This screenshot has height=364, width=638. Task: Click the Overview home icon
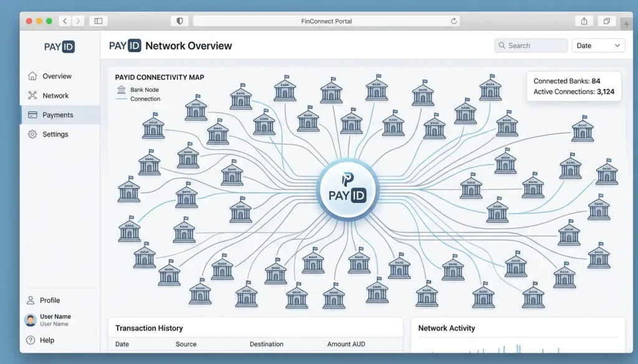coord(32,76)
